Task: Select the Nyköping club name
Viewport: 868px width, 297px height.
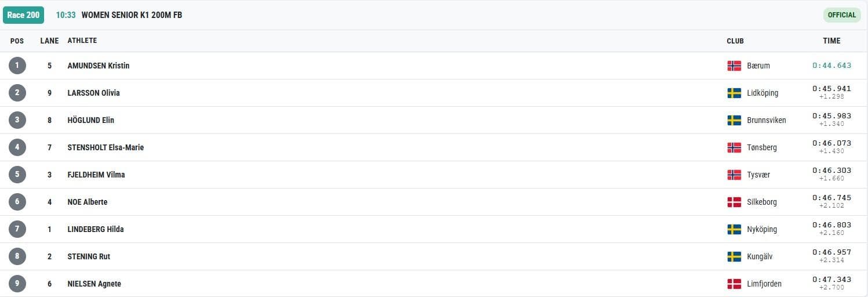Action: coord(762,229)
